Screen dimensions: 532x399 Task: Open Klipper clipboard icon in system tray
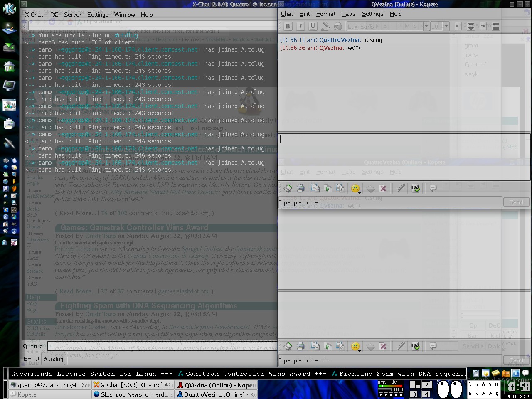[476, 373]
